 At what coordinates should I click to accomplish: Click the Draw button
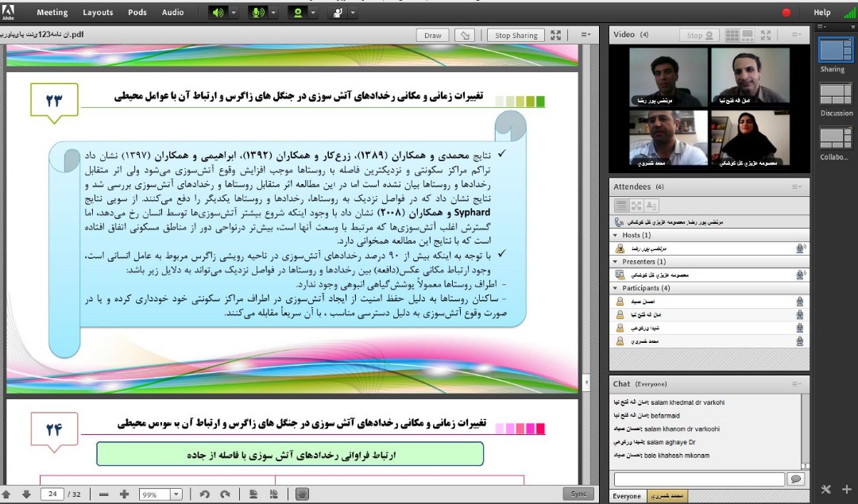pos(433,35)
